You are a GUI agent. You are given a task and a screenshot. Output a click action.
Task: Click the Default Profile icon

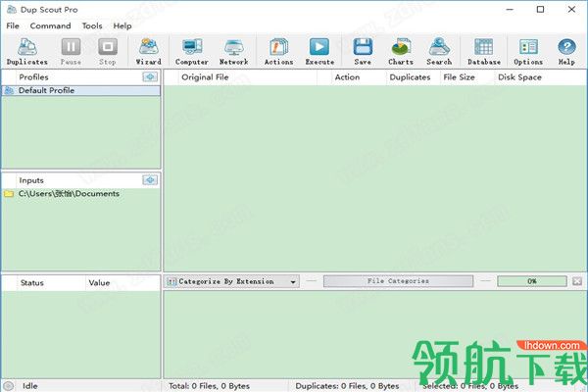click(x=9, y=90)
